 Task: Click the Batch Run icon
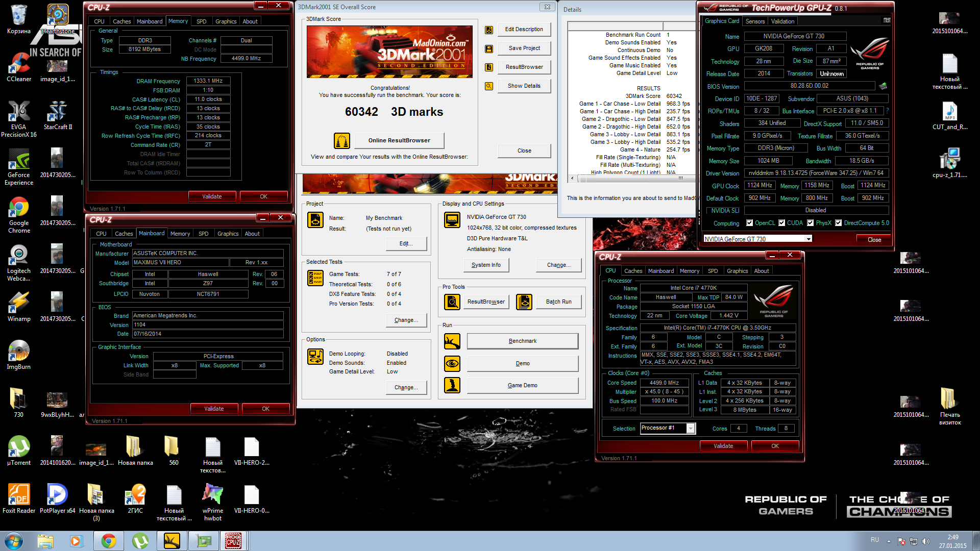coord(524,302)
